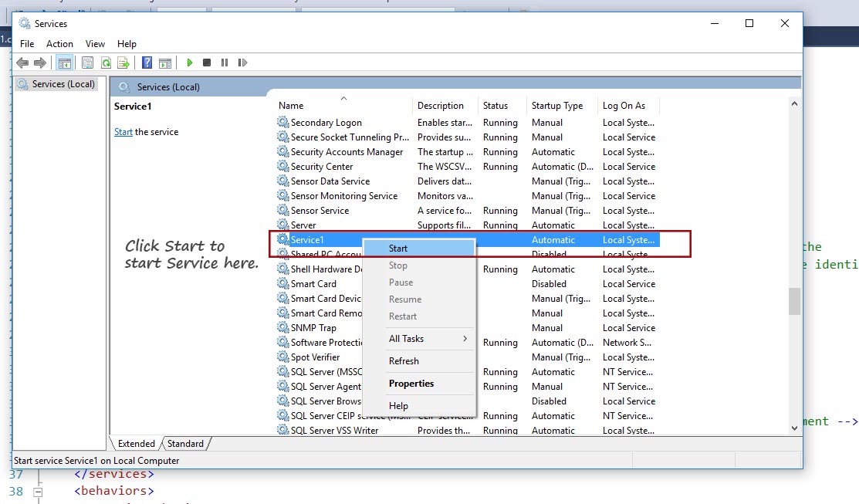Sort by the Startup Type column header
859x504 pixels.
562,105
